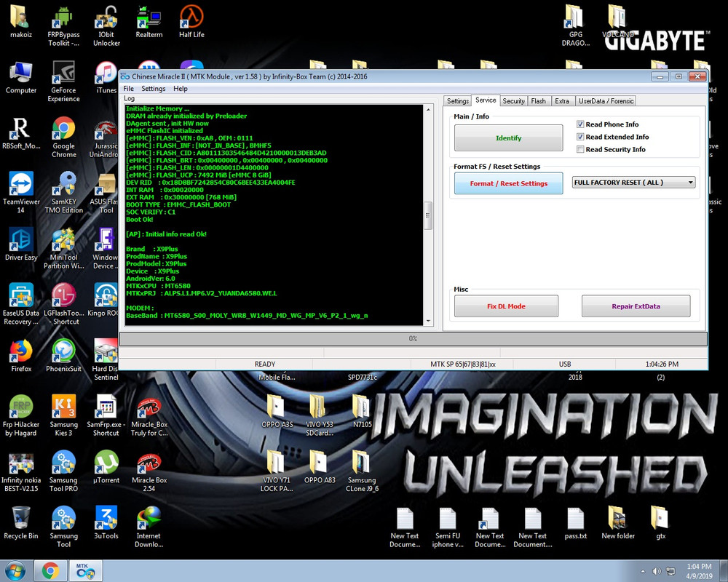
Task: Click the Chrome icon in the taskbar
Action: pos(50,571)
